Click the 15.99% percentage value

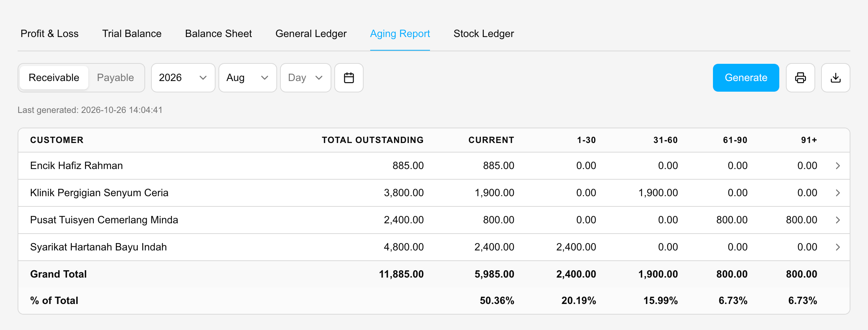pyautogui.click(x=661, y=301)
